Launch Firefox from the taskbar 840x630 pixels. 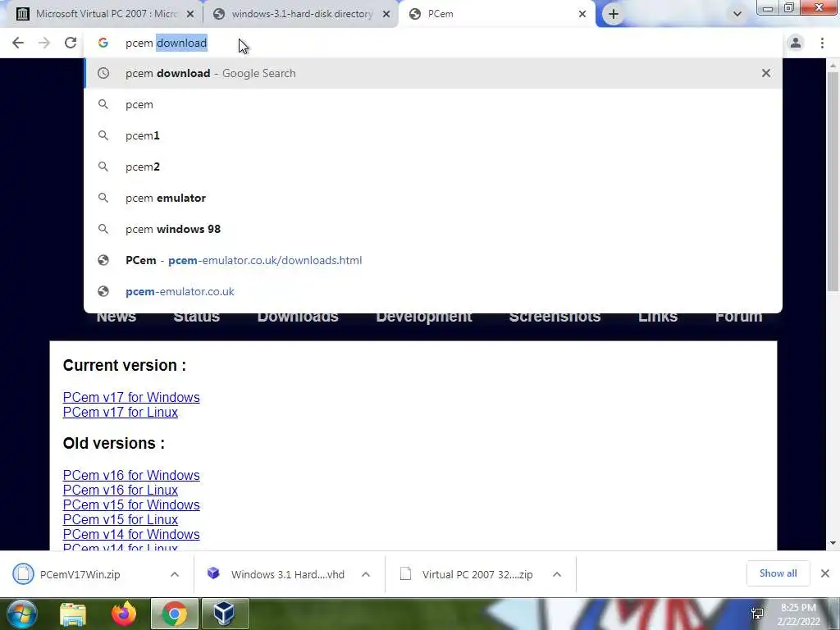tap(124, 614)
